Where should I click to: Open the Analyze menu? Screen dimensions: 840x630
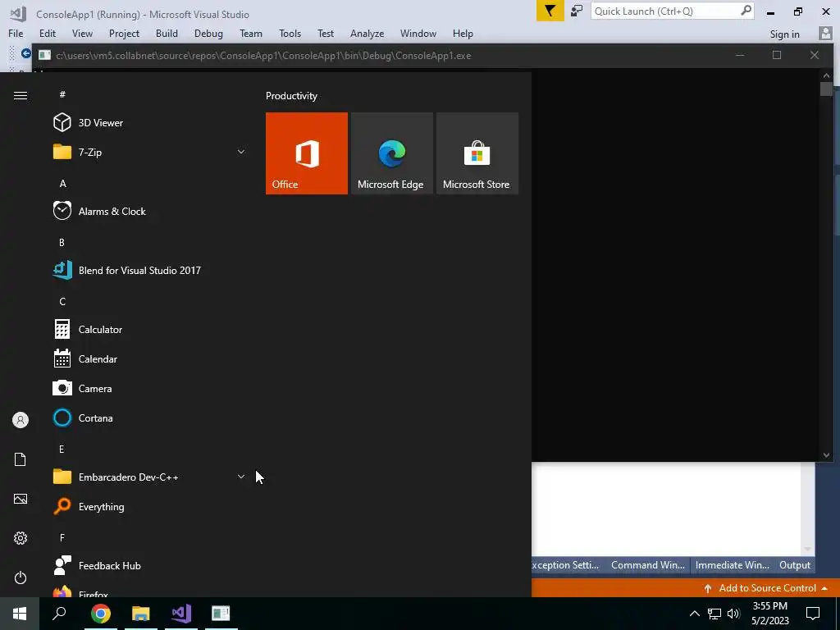click(x=367, y=33)
